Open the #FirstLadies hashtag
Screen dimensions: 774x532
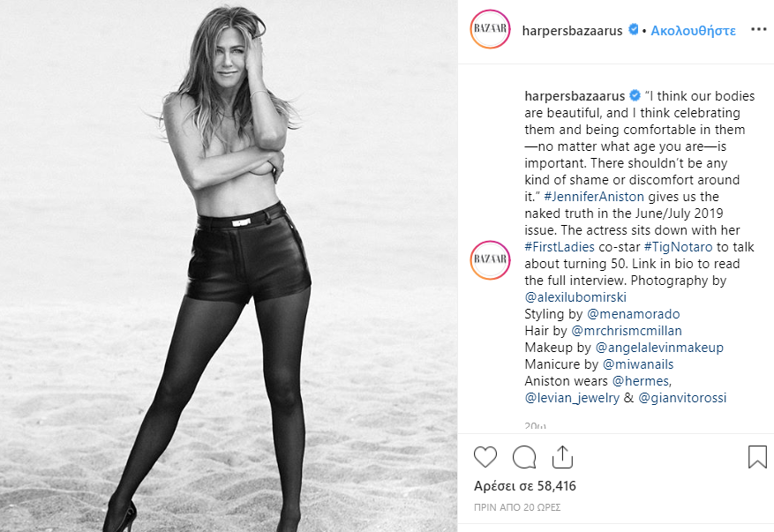tap(560, 247)
